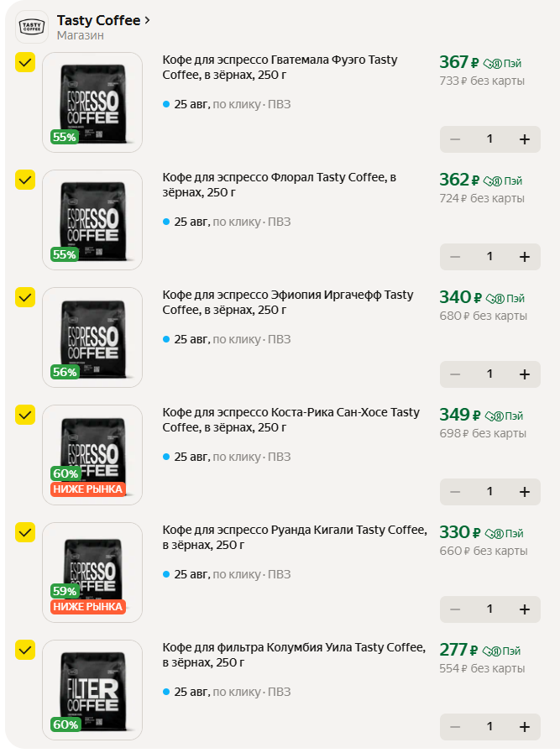560x753 pixels.
Task: Click Pay card icon beside 277 ₽ price
Action: tap(494, 651)
